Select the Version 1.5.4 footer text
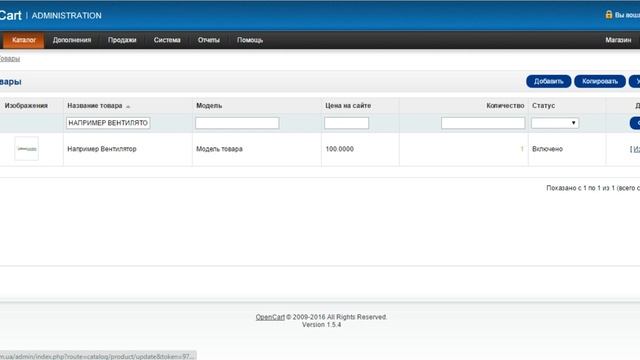Viewport: 640px width, 360px height. [x=322, y=325]
